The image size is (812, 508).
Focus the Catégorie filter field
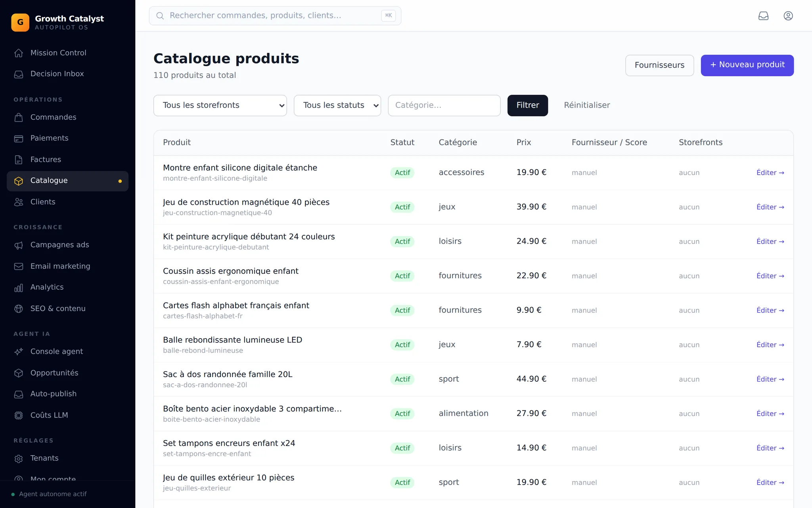444,106
